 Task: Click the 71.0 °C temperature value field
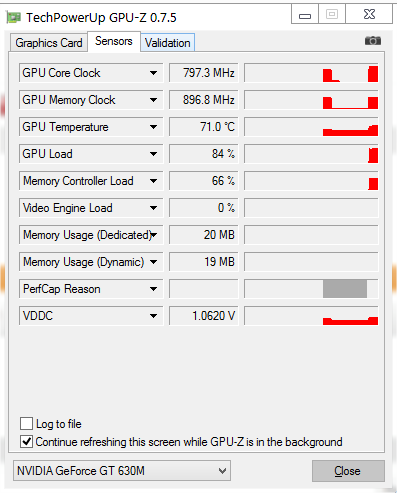click(204, 127)
